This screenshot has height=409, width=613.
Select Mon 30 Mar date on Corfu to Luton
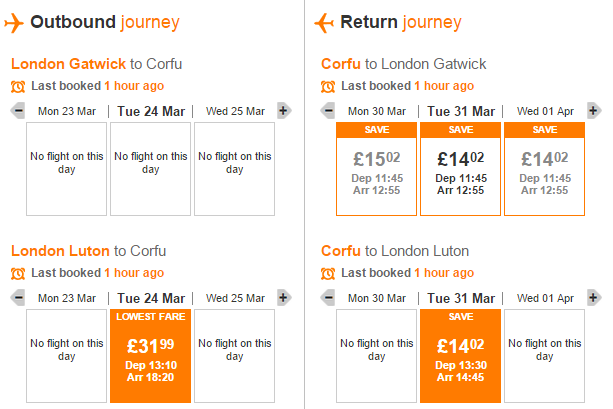(377, 298)
